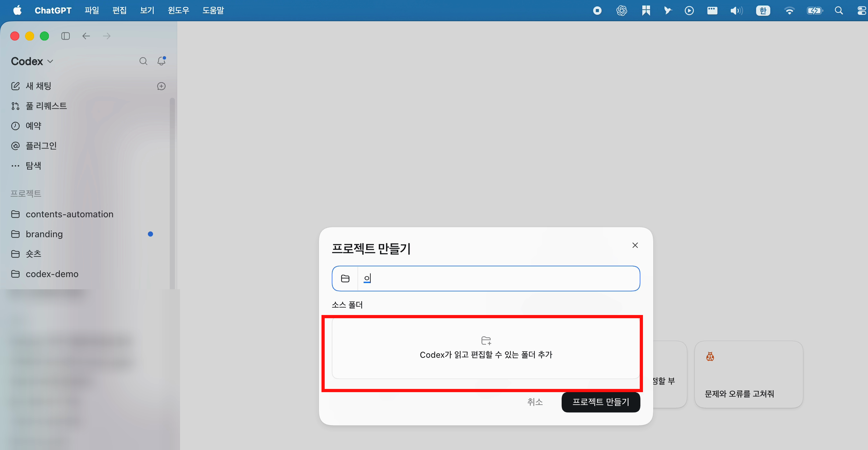The height and width of the screenshot is (450, 868).
Task: Click the bookmark-shaped menu bar icon
Action: pyautogui.click(x=646, y=11)
